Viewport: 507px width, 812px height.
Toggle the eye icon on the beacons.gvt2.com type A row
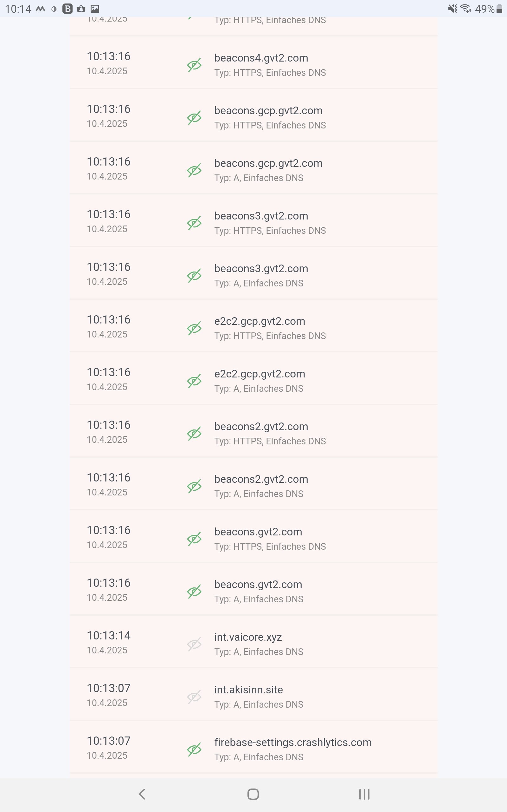tap(194, 591)
